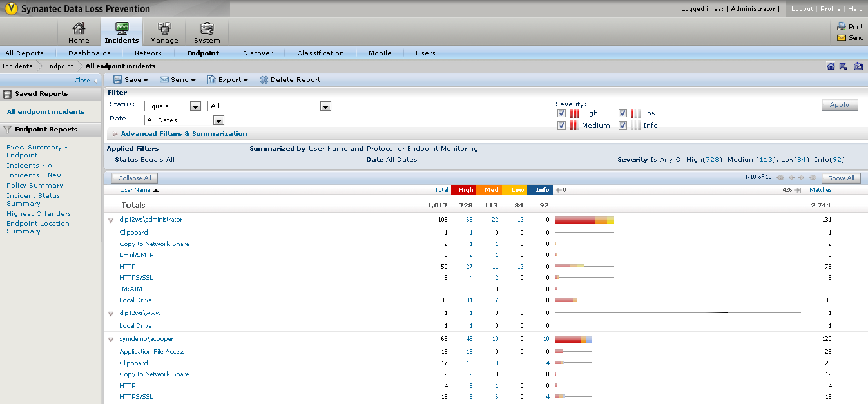Open the Send dropdown menu in toolbar
The image size is (868, 404).
tap(178, 80)
